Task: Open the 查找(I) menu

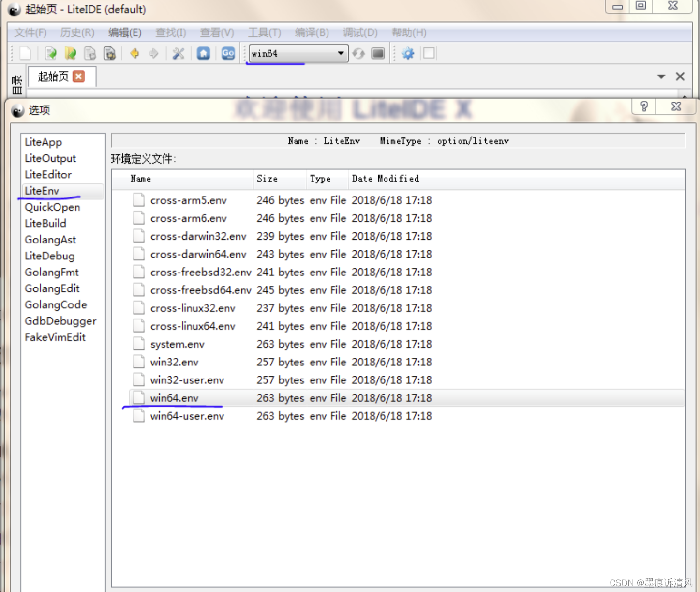Action: click(x=171, y=32)
